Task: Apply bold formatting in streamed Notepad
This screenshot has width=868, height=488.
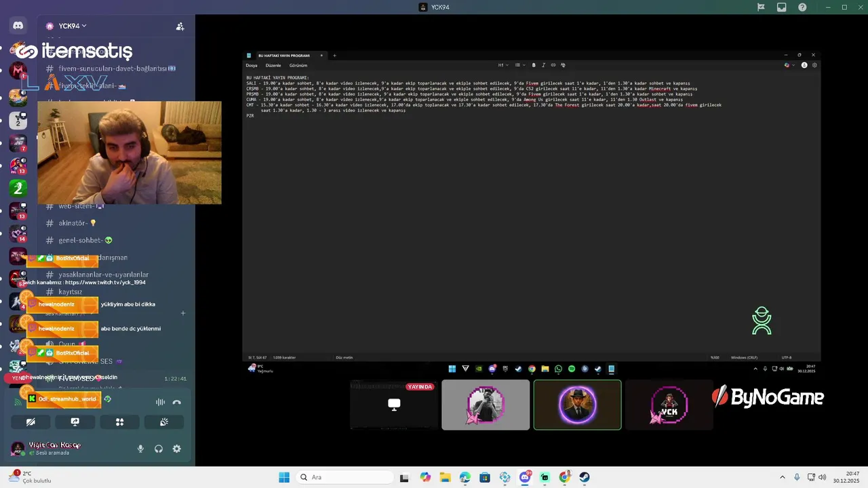Action: coord(534,65)
